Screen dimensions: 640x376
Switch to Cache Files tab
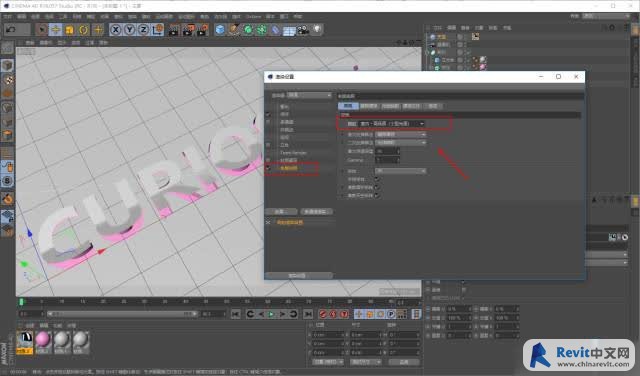411,106
